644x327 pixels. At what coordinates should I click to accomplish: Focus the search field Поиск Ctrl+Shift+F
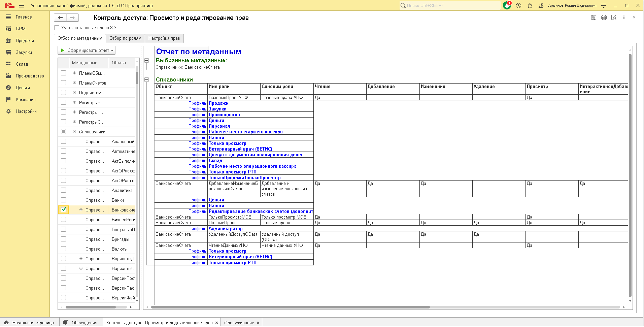click(453, 5)
